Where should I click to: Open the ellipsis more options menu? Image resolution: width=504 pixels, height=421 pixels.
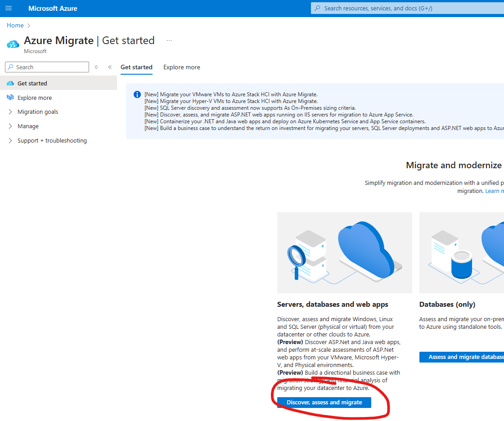click(169, 40)
